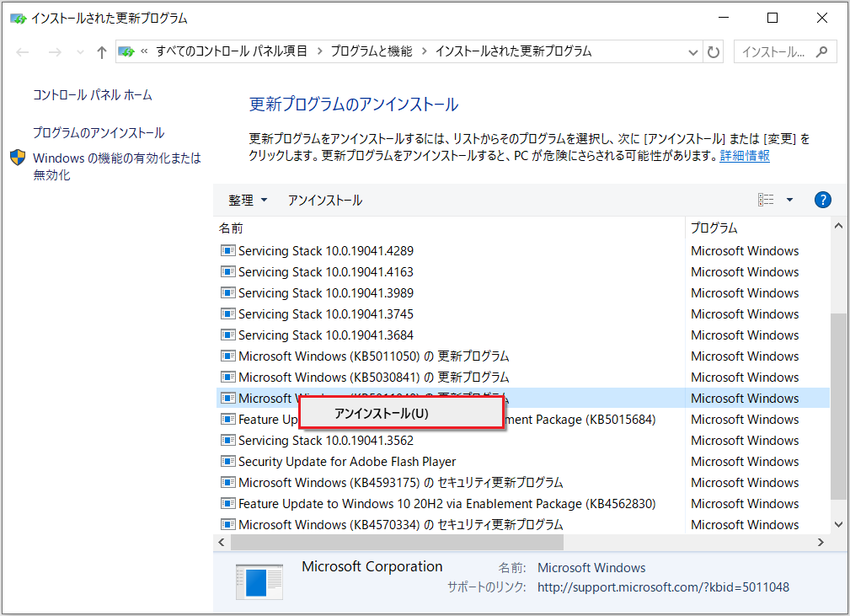The image size is (850, 616).
Task: Click the update icon beside Servicing Stack 10.0.19041.4289
Action: click(227, 250)
